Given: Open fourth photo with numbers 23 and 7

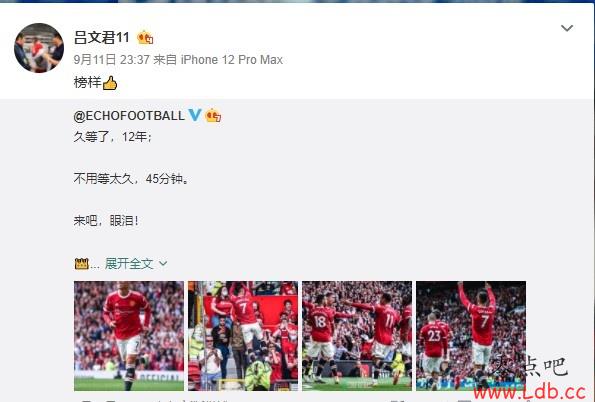Looking at the screenshot, I should coord(471,336).
